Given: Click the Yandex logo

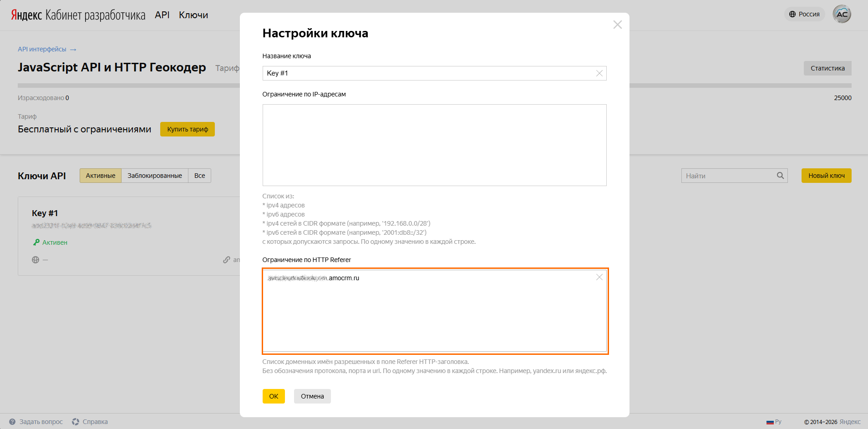Looking at the screenshot, I should pos(26,15).
